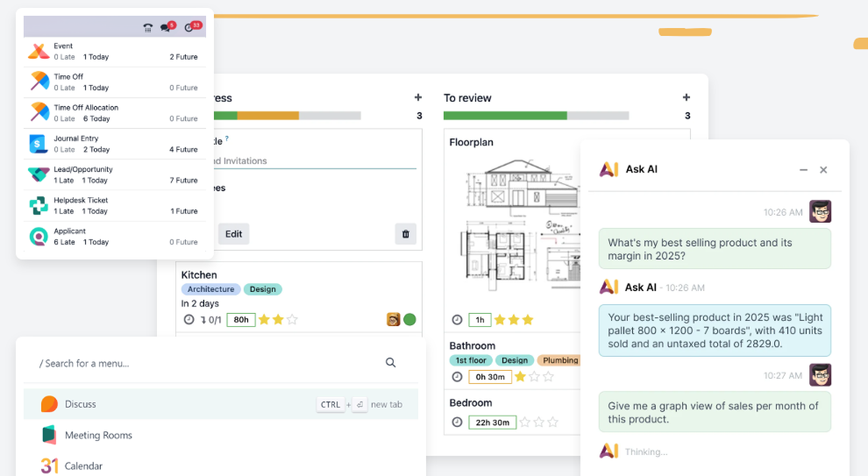Click the plus on the left kanban column
Viewport: 868px width, 476px height.
(x=418, y=98)
